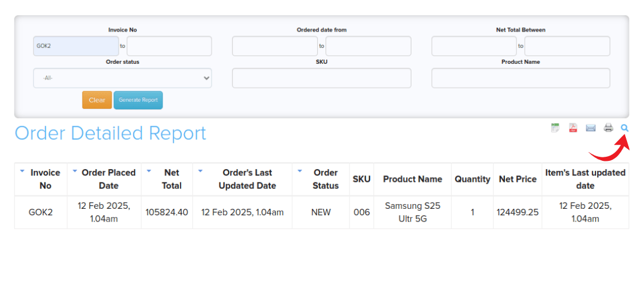
Task: Click the Product Name column header
Action: click(413, 179)
